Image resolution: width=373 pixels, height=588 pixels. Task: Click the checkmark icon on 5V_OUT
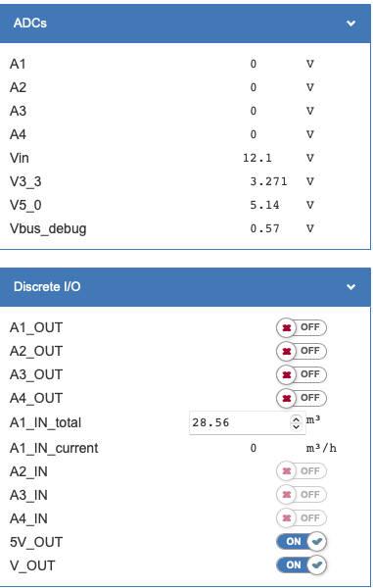(317, 542)
